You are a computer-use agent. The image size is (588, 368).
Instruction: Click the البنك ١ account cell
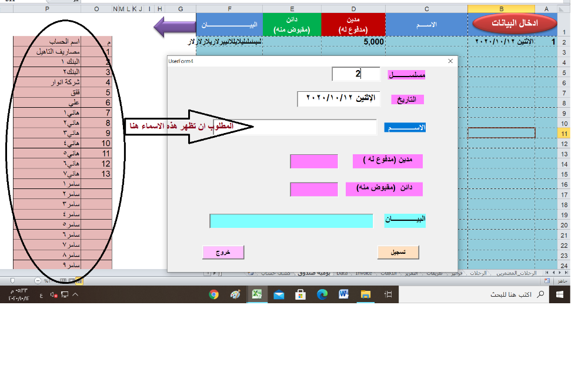[x=47, y=62]
